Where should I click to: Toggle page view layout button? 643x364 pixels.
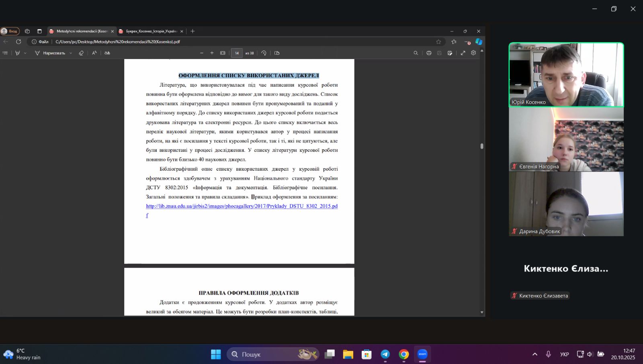pyautogui.click(x=277, y=53)
